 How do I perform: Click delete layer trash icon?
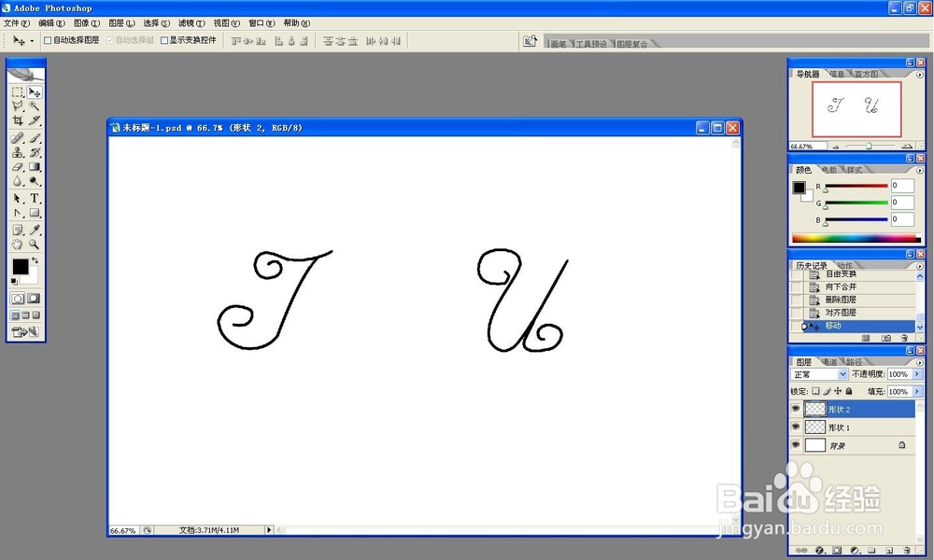(907, 551)
